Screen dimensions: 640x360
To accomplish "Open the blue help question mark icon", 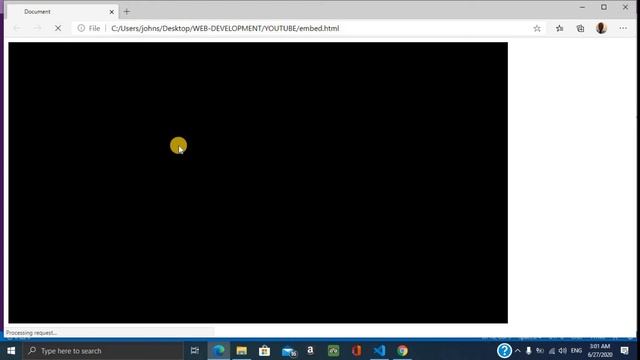I will 504,351.
